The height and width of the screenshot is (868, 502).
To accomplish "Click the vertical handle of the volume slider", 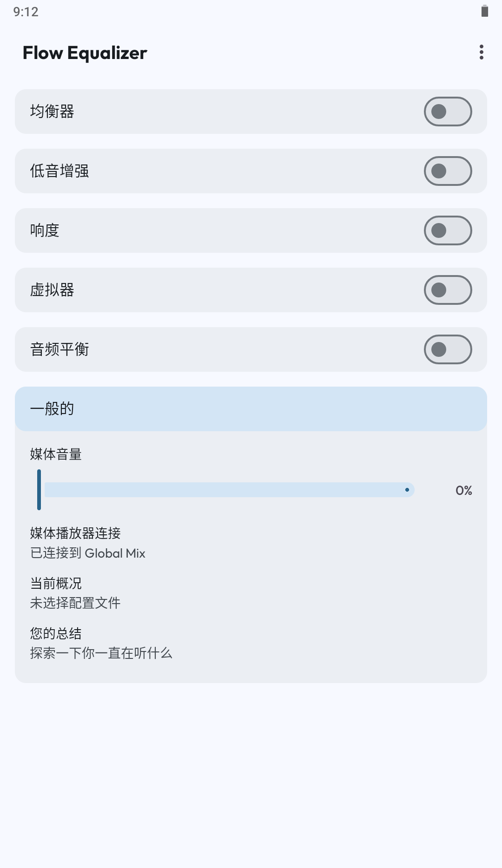I will pos(39,490).
